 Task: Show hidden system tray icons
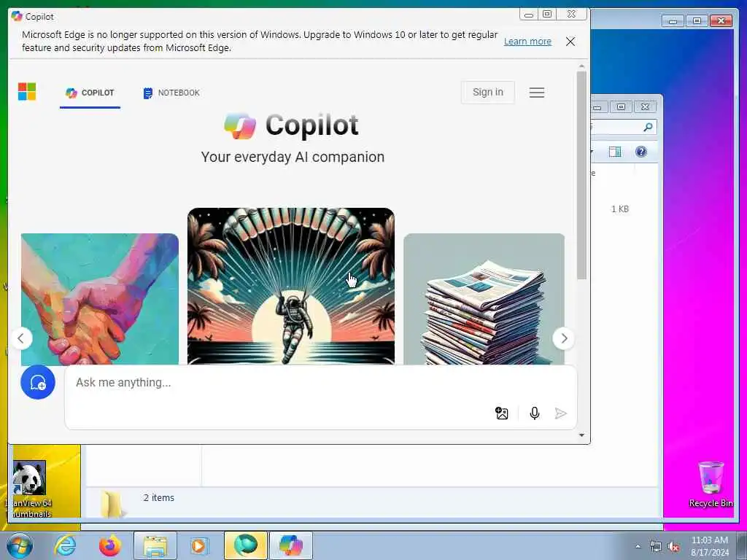pos(638,546)
